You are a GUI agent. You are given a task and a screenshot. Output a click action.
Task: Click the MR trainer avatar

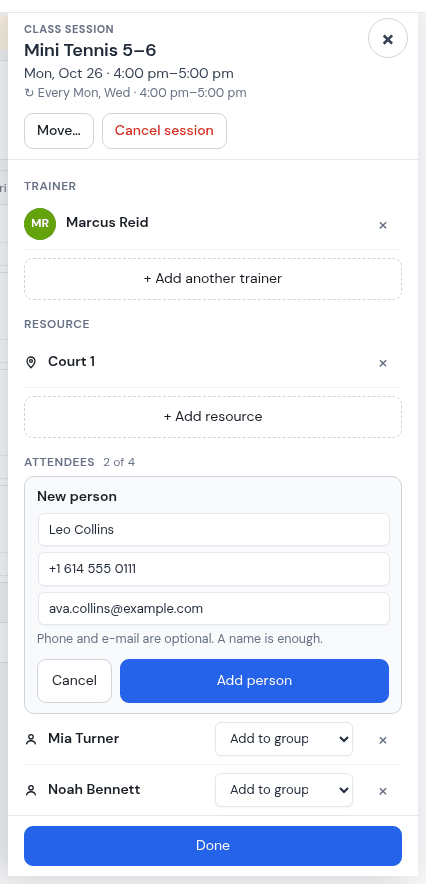click(40, 223)
